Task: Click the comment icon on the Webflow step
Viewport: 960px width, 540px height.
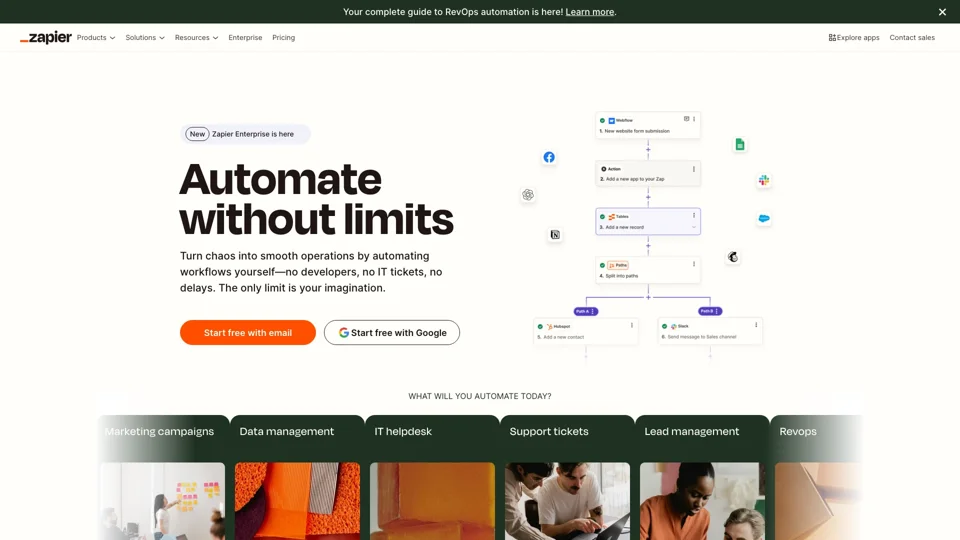Action: (x=686, y=119)
